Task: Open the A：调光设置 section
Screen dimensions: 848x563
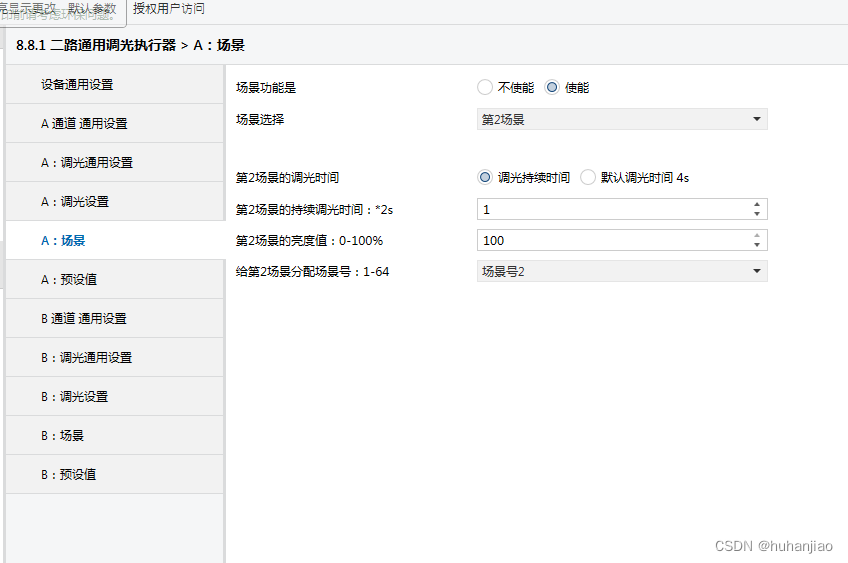Action: (x=114, y=202)
